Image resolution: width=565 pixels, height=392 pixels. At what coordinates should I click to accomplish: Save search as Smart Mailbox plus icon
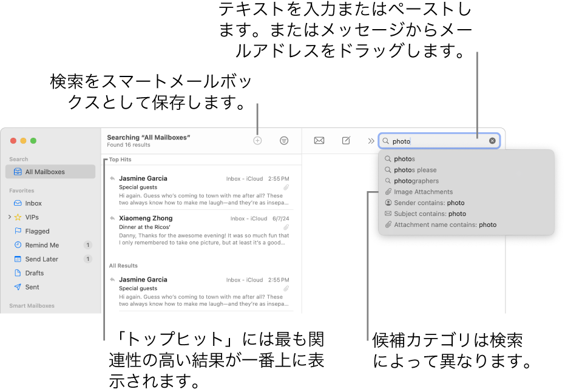pyautogui.click(x=257, y=141)
